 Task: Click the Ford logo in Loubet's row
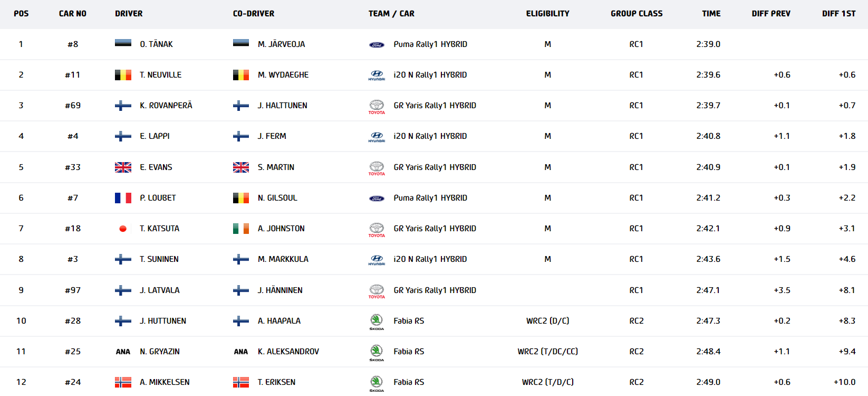[377, 199]
